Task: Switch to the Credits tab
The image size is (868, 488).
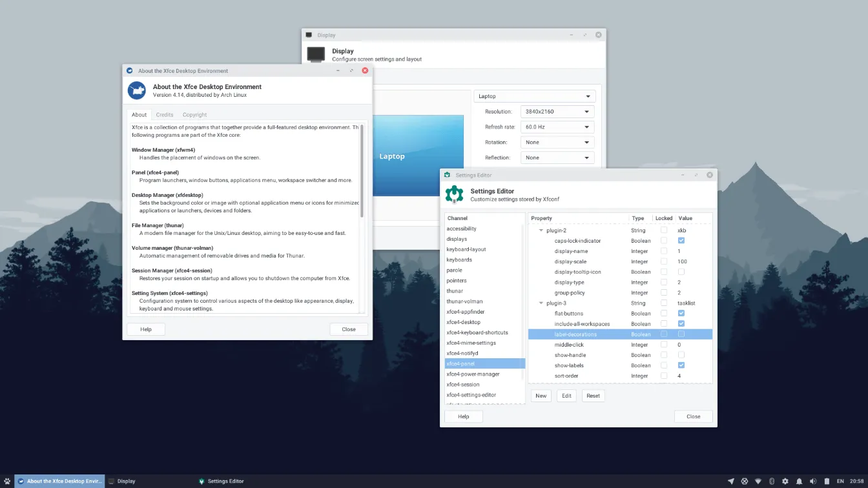Action: pos(164,114)
